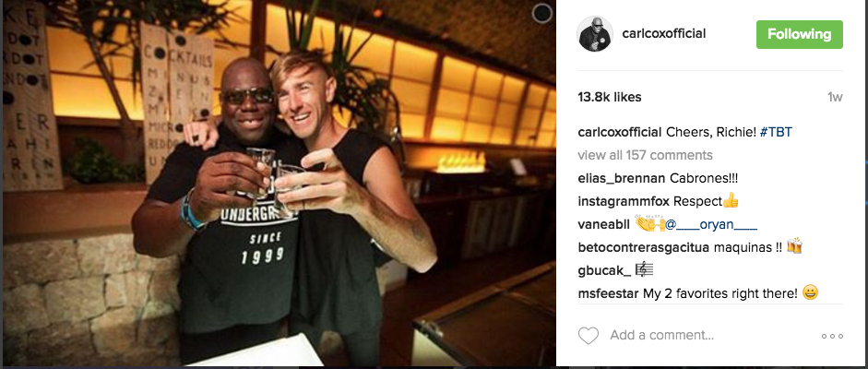Like the post with the heart icon

coord(589,335)
